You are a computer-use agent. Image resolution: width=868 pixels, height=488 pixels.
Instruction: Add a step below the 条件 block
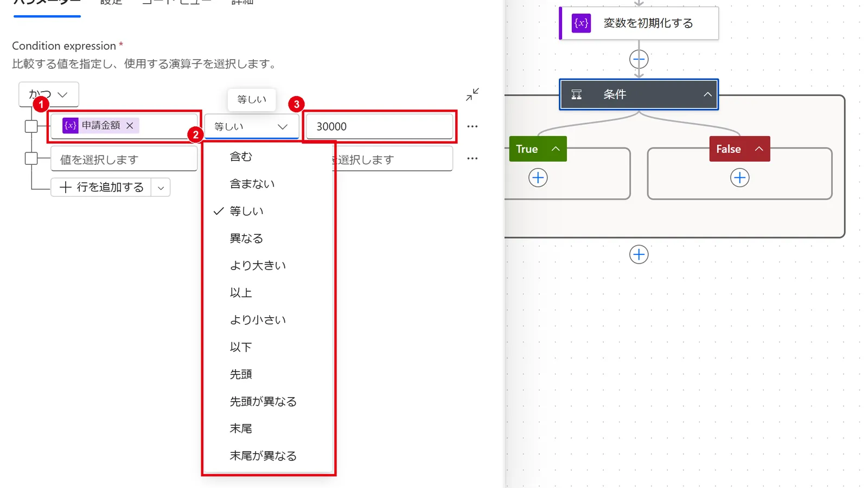pyautogui.click(x=639, y=254)
